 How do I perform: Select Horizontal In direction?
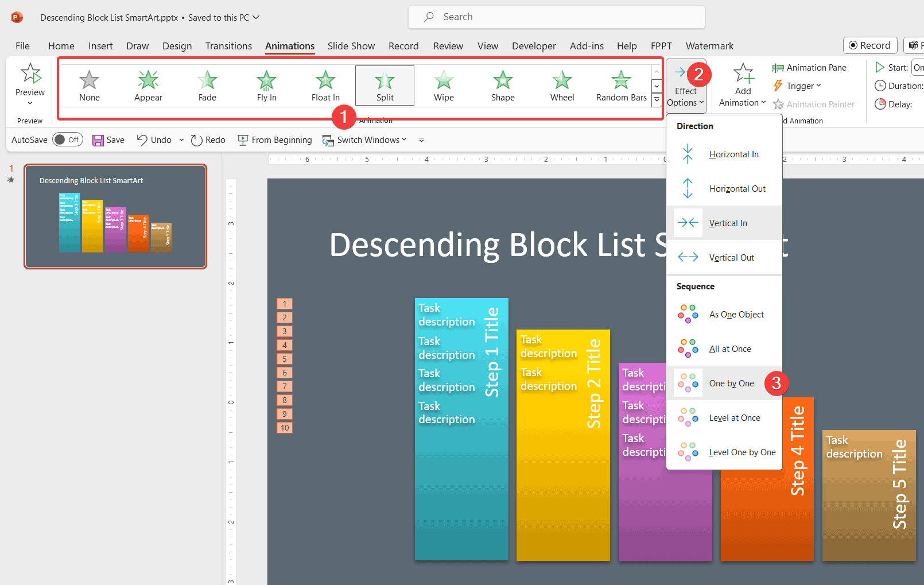click(x=733, y=154)
